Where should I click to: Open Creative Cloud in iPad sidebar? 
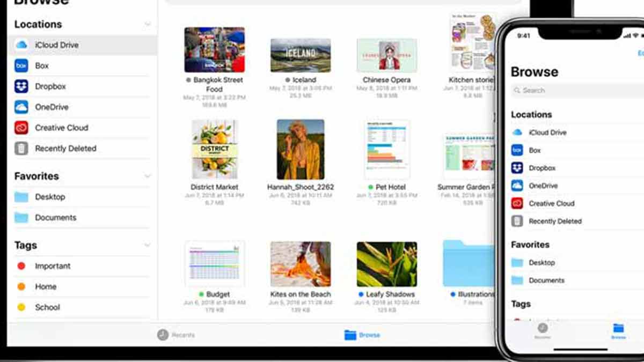pos(61,128)
